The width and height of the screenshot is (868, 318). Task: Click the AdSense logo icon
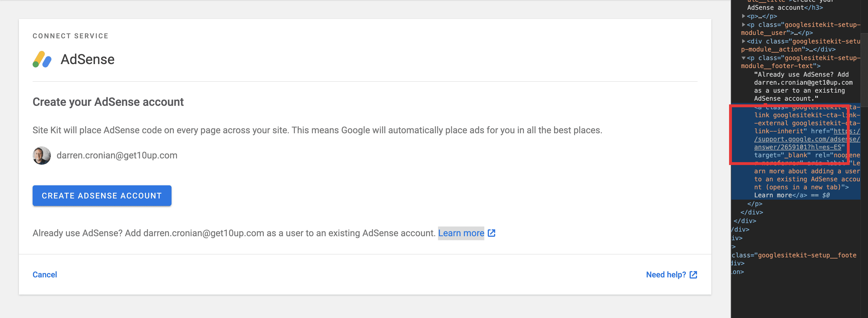click(42, 59)
